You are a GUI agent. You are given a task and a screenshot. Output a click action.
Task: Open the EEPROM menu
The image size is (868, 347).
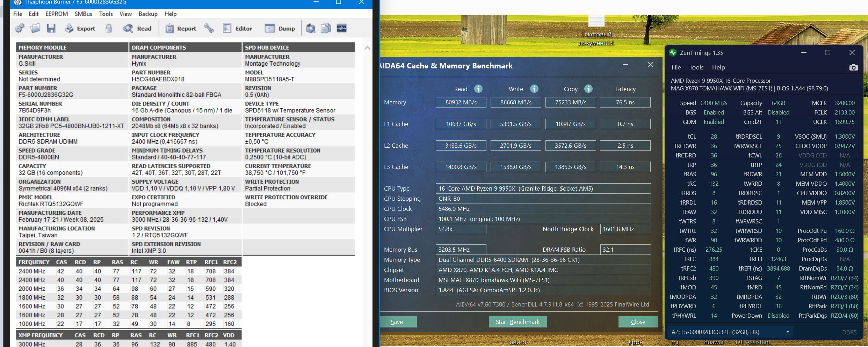tap(57, 14)
